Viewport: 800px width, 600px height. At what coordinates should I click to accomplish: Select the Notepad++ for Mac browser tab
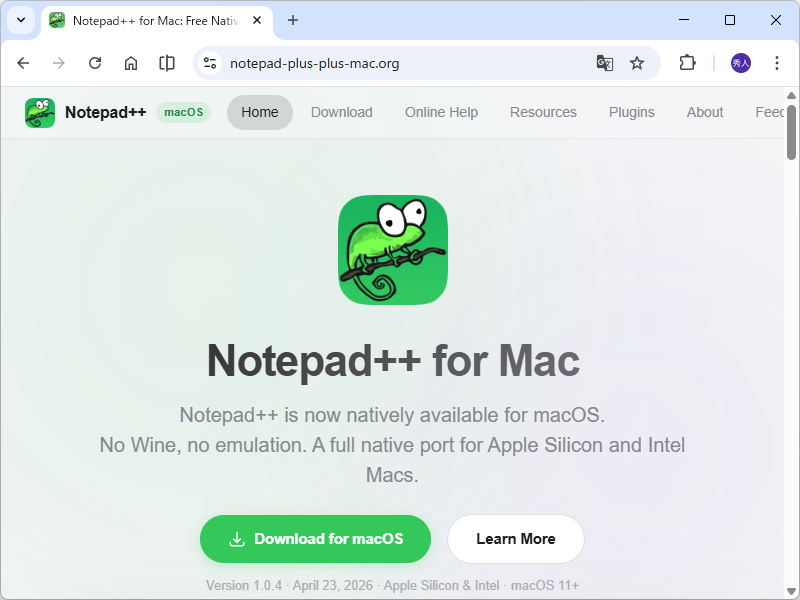click(x=150, y=20)
